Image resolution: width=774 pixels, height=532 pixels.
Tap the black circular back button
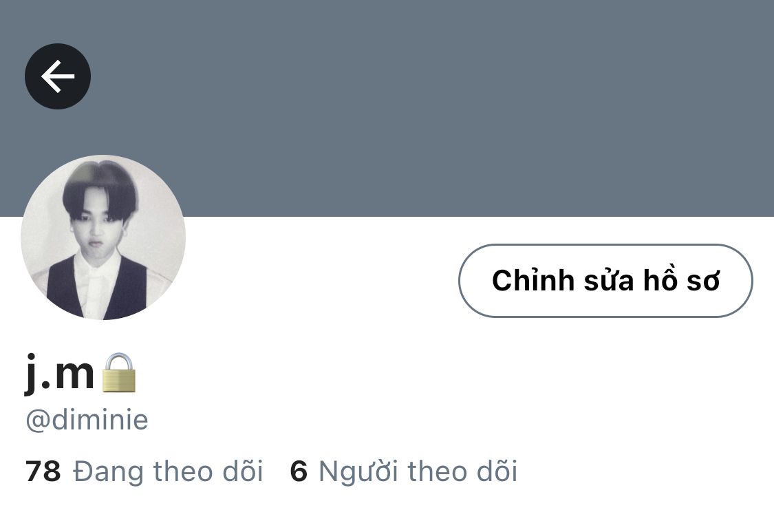point(58,76)
